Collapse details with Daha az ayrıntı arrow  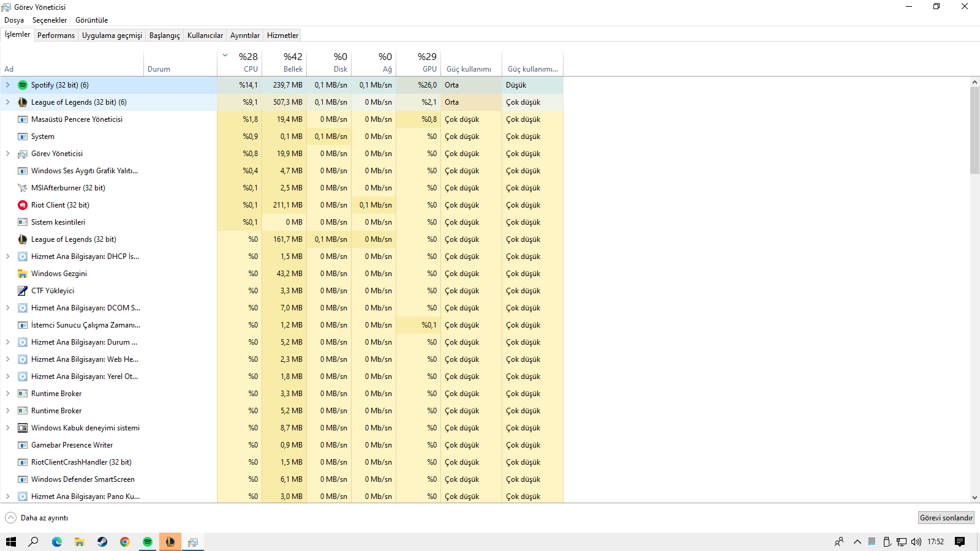[x=11, y=518]
